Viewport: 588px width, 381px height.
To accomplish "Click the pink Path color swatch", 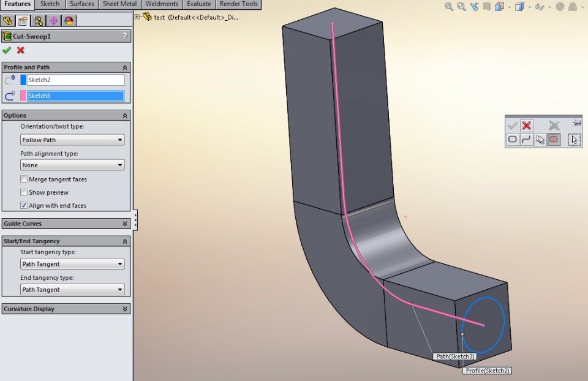I will point(23,96).
